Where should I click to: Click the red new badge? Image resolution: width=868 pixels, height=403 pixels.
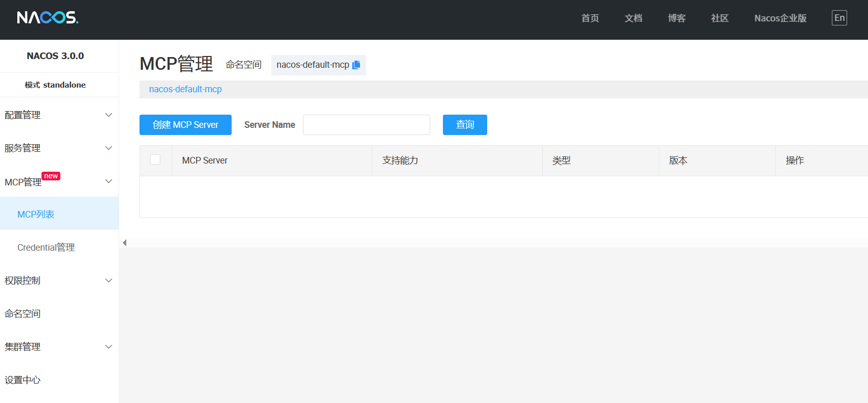[51, 176]
